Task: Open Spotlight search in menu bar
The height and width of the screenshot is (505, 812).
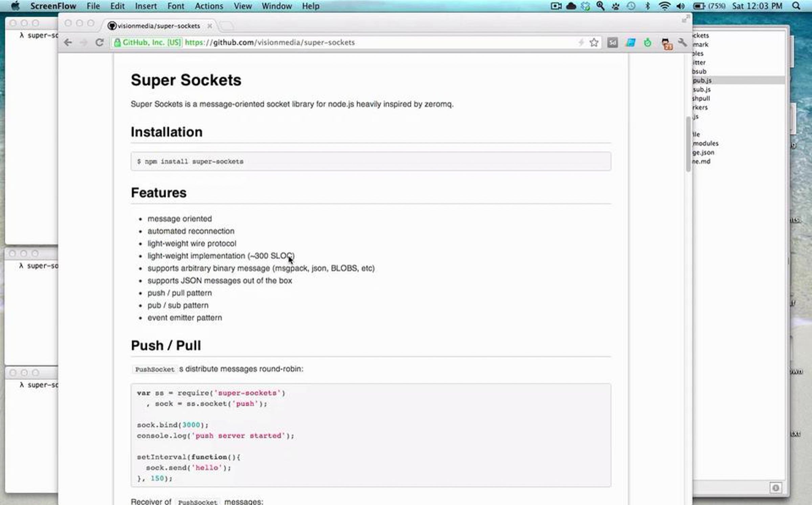Action: pos(796,6)
